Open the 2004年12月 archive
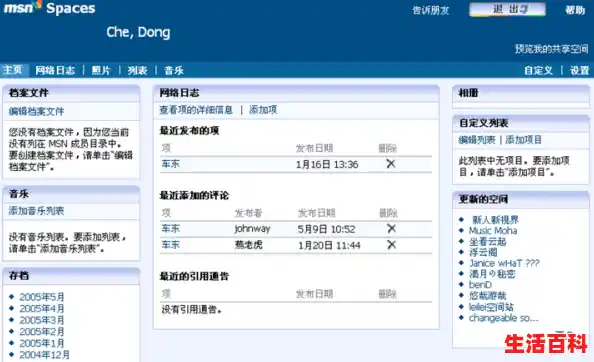The width and height of the screenshot is (594, 362). [x=45, y=355]
